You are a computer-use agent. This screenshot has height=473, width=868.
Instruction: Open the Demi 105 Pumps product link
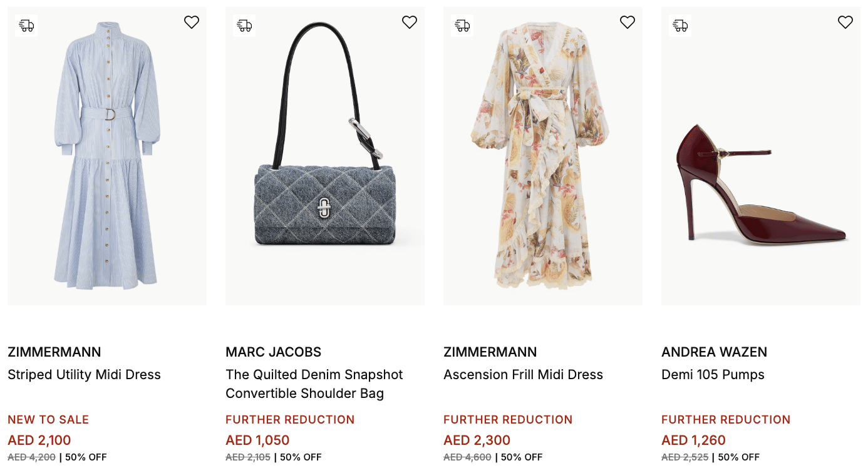(713, 375)
